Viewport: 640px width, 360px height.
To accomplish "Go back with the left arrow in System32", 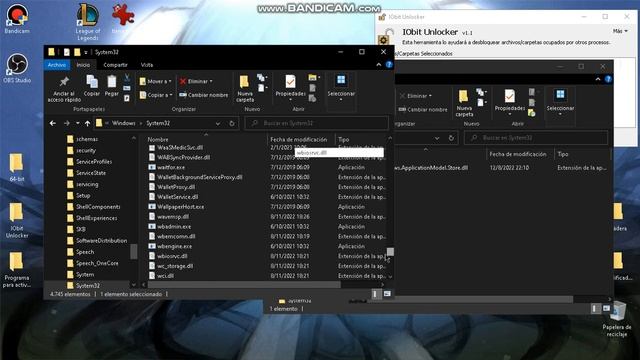I will [53, 123].
